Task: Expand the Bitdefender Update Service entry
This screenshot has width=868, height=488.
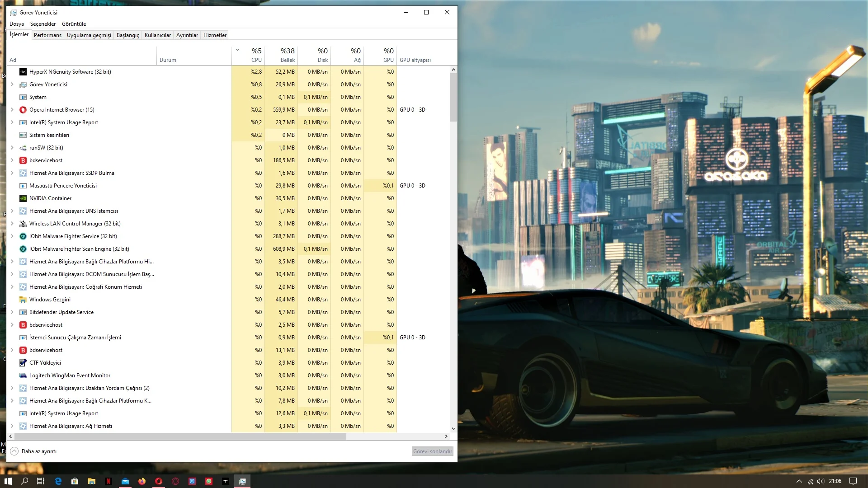Action: pos(12,312)
